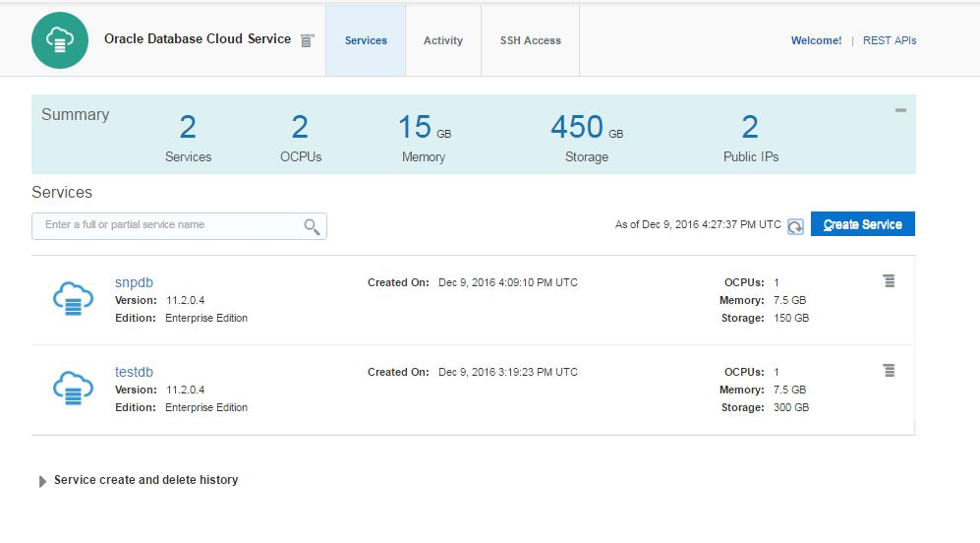This screenshot has width=980, height=543.
Task: Click the testdb database cloud icon
Action: [x=73, y=389]
